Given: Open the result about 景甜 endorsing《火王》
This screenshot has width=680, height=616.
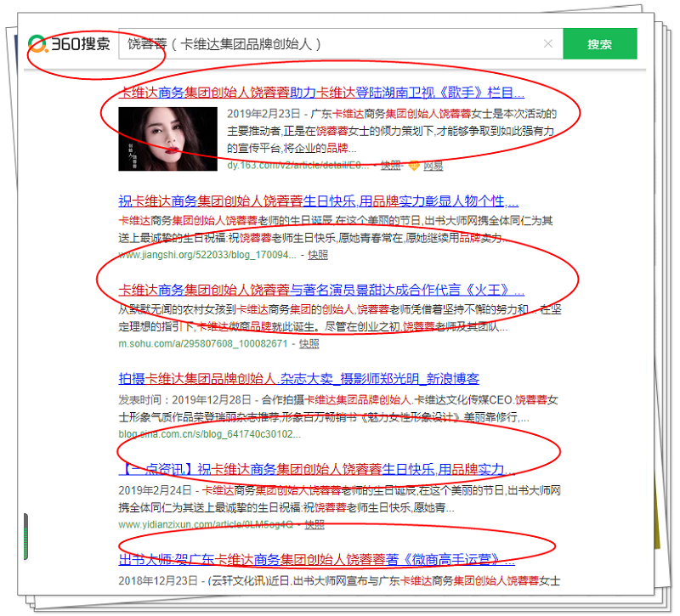Looking at the screenshot, I should [321, 290].
